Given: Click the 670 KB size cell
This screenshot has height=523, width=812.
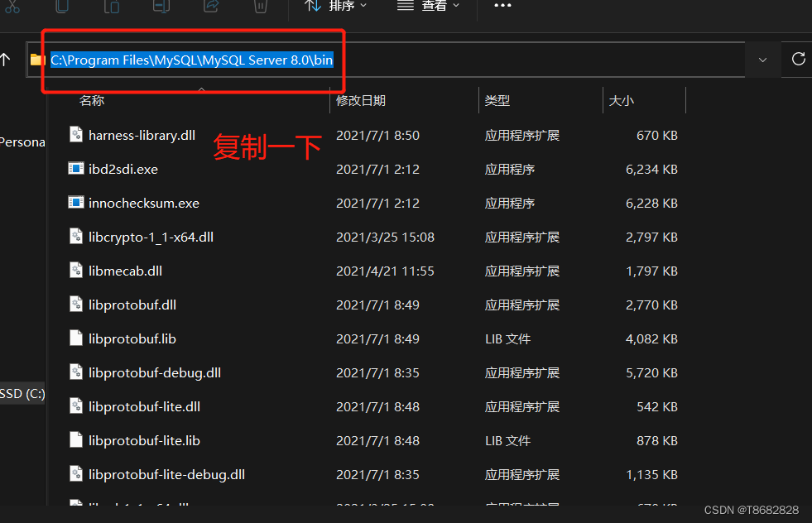Looking at the screenshot, I should [657, 135].
